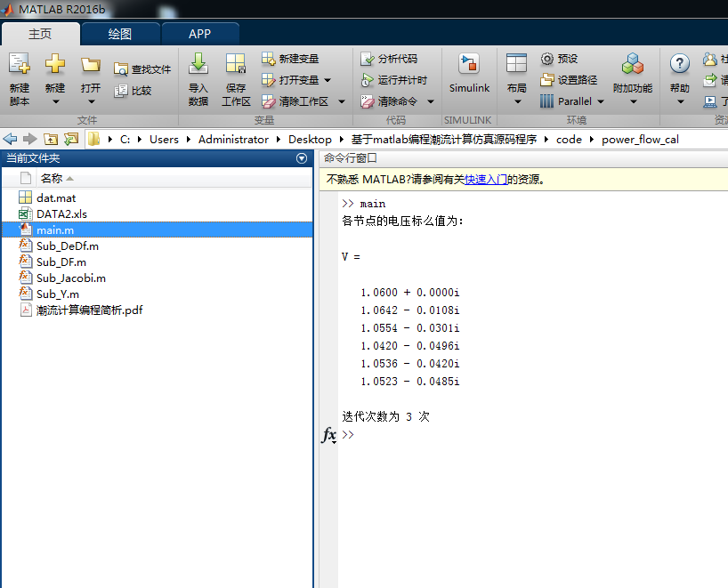The image size is (728, 588).
Task: Click power_flow_cal in the address path
Action: pyautogui.click(x=640, y=140)
